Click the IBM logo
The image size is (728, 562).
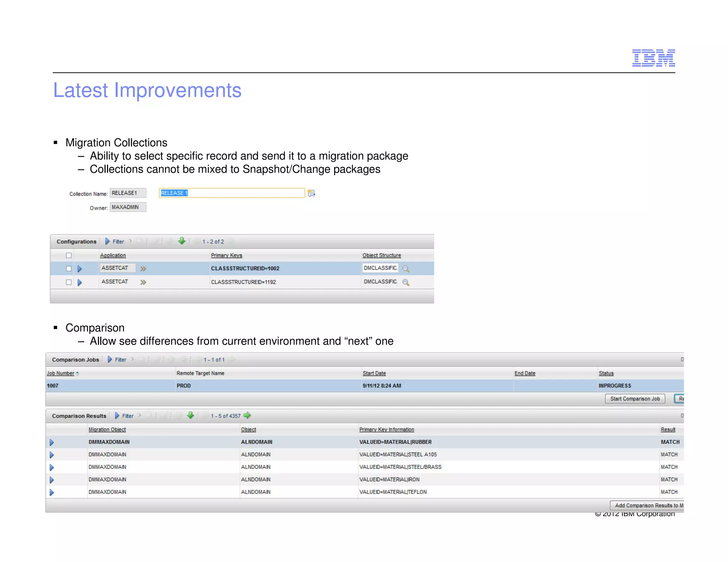[653, 58]
